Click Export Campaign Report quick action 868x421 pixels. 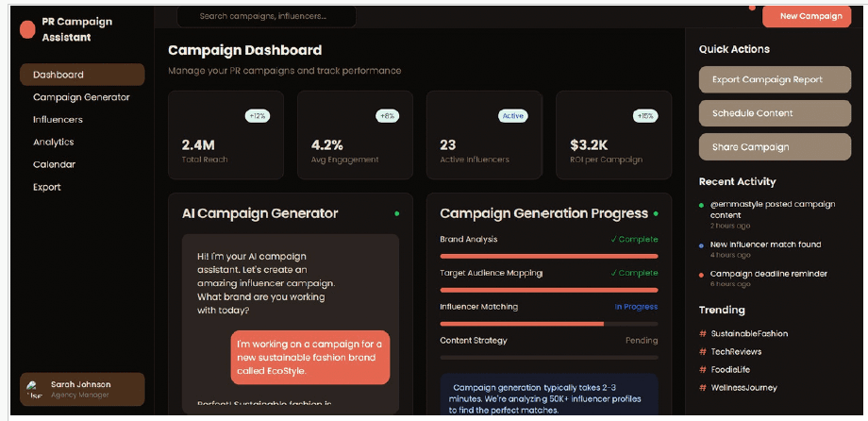761,80
